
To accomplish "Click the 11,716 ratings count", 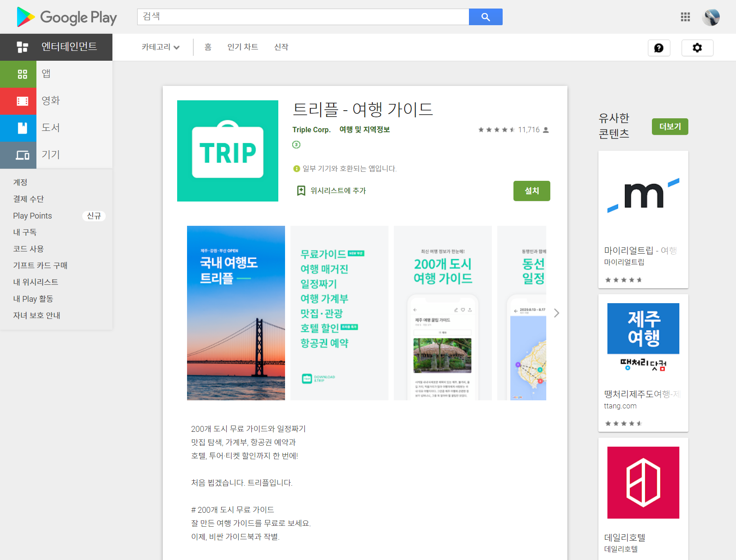I will (529, 130).
